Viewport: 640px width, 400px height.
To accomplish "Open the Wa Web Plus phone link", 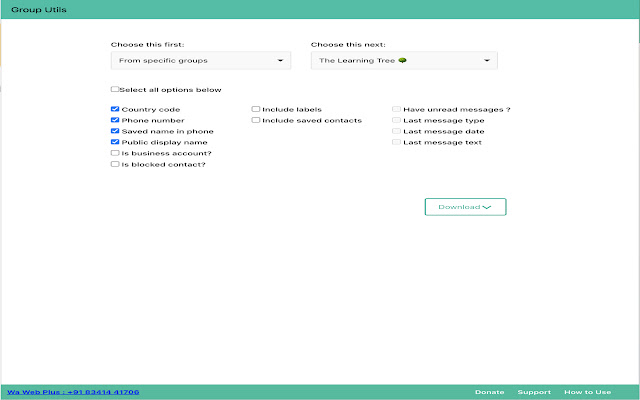I will [x=73, y=392].
